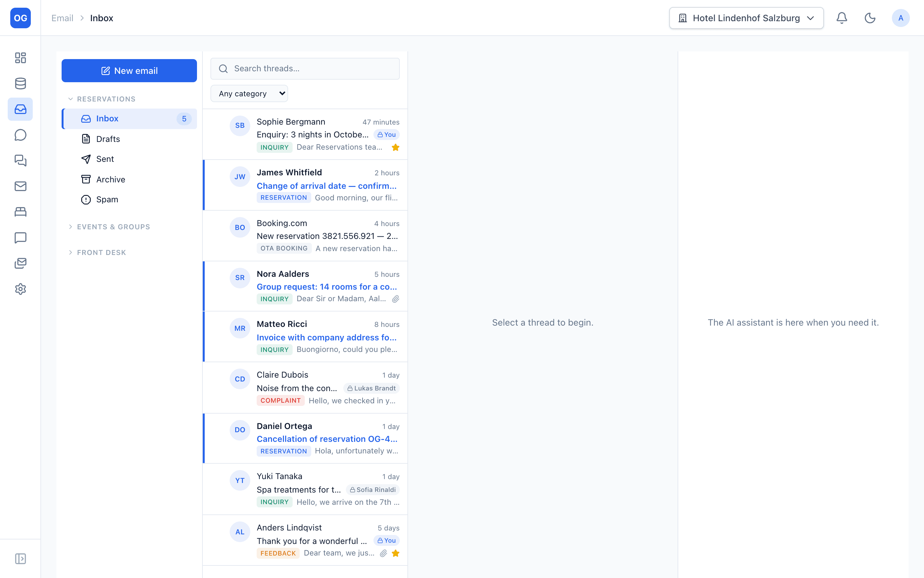Viewport: 924px width, 578px height.
Task: Switch to dark mode moon icon
Action: point(870,18)
